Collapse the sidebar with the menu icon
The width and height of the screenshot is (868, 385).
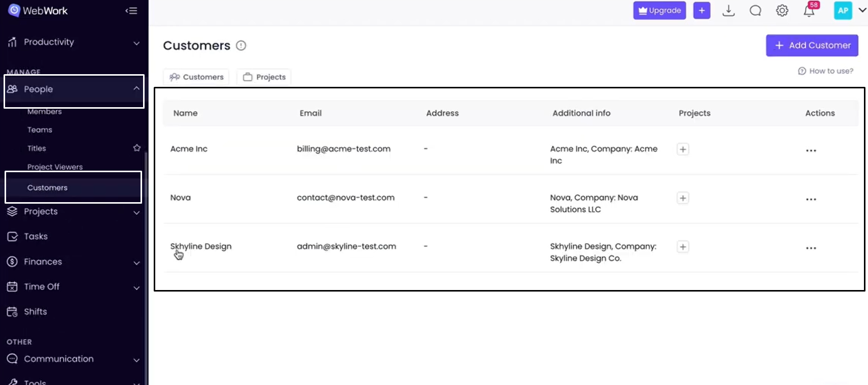pos(131,11)
